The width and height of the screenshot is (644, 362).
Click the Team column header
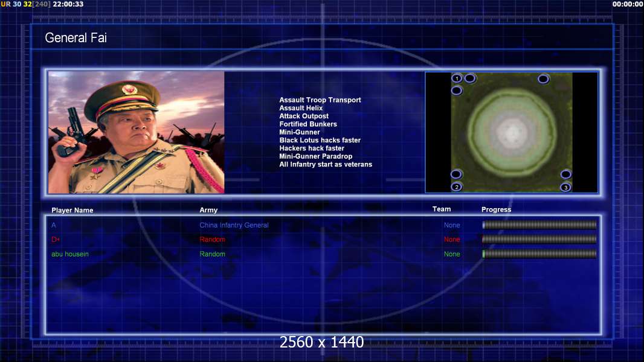[x=442, y=209]
